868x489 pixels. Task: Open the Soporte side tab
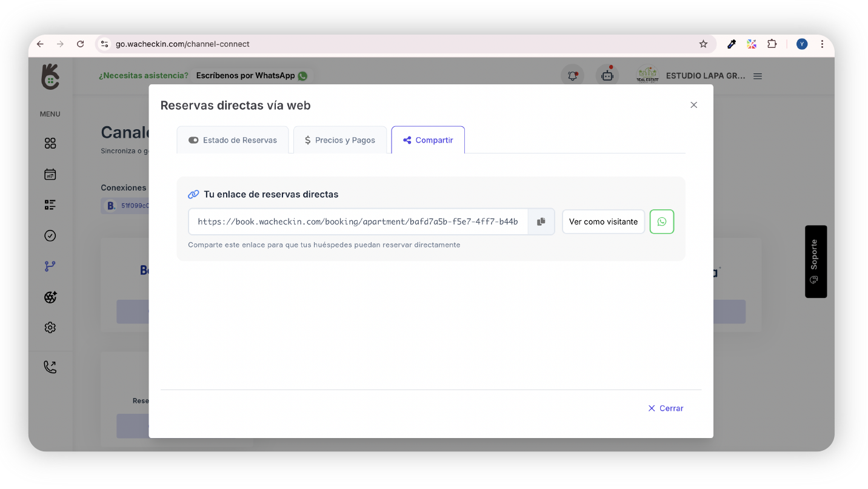pyautogui.click(x=815, y=261)
